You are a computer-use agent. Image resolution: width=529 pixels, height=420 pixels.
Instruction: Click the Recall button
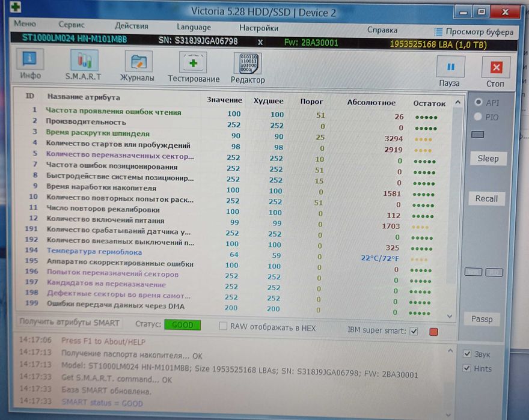point(486,199)
